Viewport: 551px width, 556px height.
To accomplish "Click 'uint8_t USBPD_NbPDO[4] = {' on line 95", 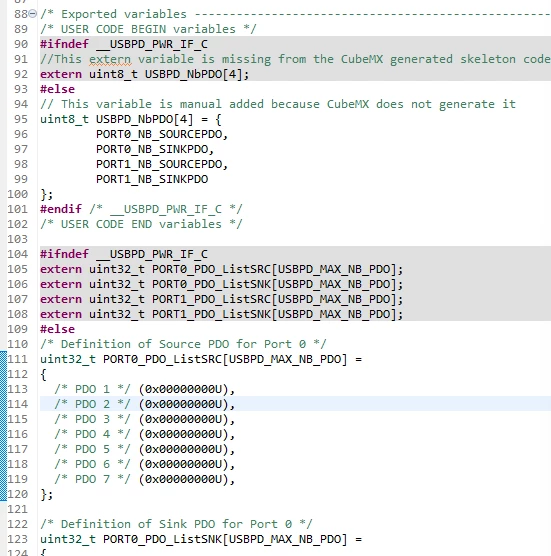I will [x=130, y=119].
